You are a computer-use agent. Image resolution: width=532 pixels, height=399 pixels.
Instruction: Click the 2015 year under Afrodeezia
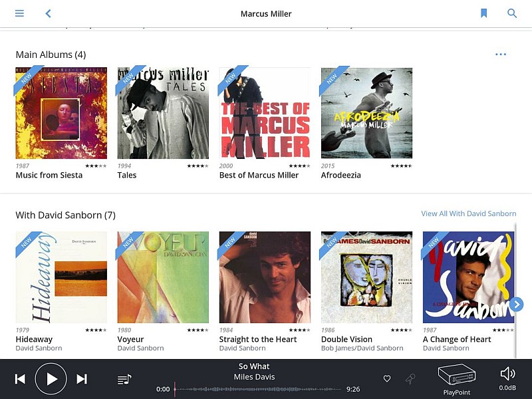[328, 166]
